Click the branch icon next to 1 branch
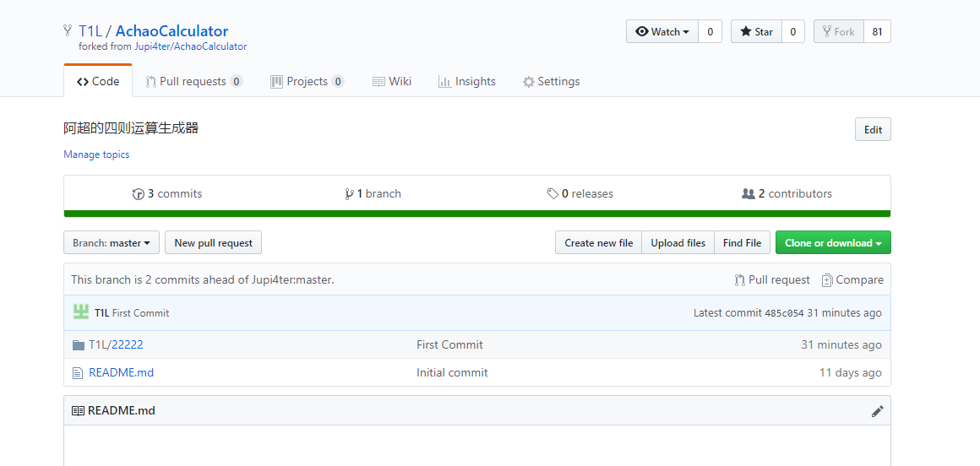 click(x=349, y=194)
